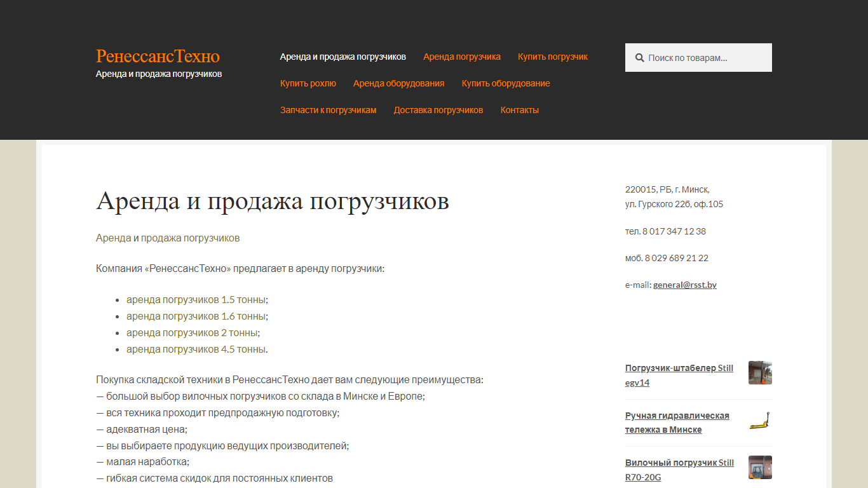Go to the Аренда погрузчика menu item
Screen dimensions: 868x488
click(462, 57)
